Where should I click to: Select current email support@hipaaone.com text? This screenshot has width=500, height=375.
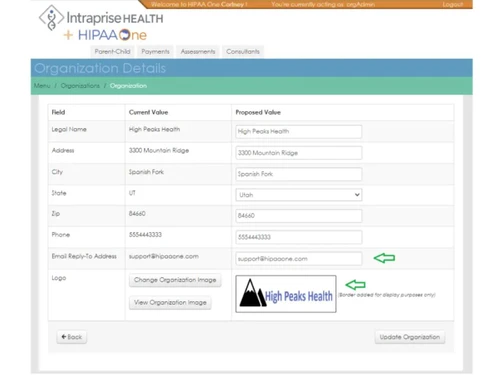(164, 256)
